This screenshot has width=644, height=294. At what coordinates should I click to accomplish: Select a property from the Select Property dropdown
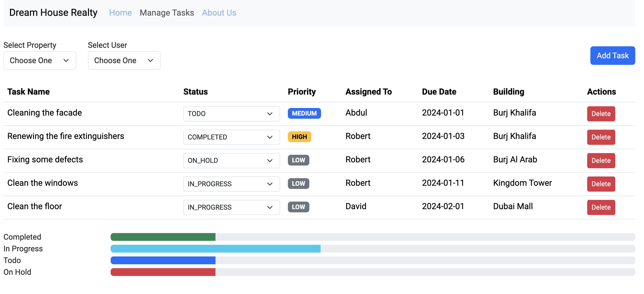tap(39, 60)
